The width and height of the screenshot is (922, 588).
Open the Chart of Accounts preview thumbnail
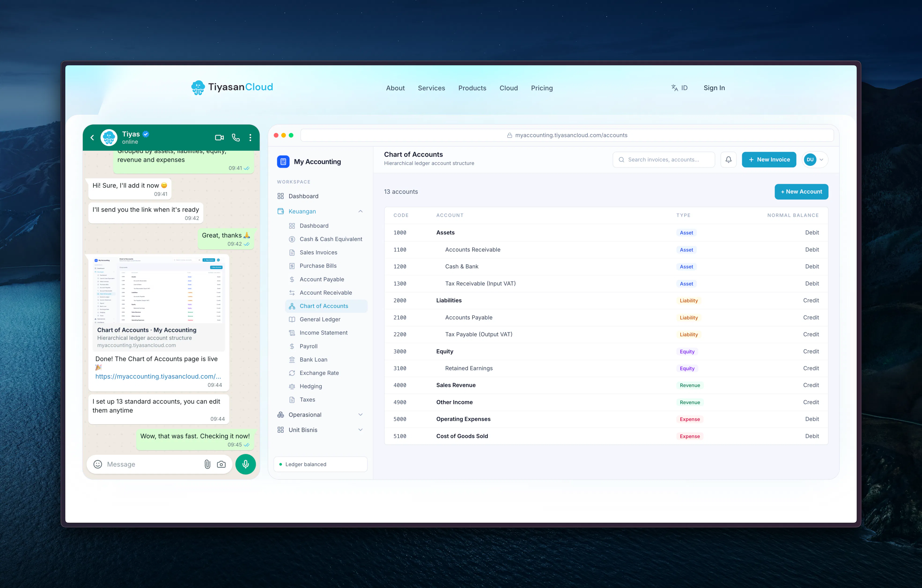(159, 290)
